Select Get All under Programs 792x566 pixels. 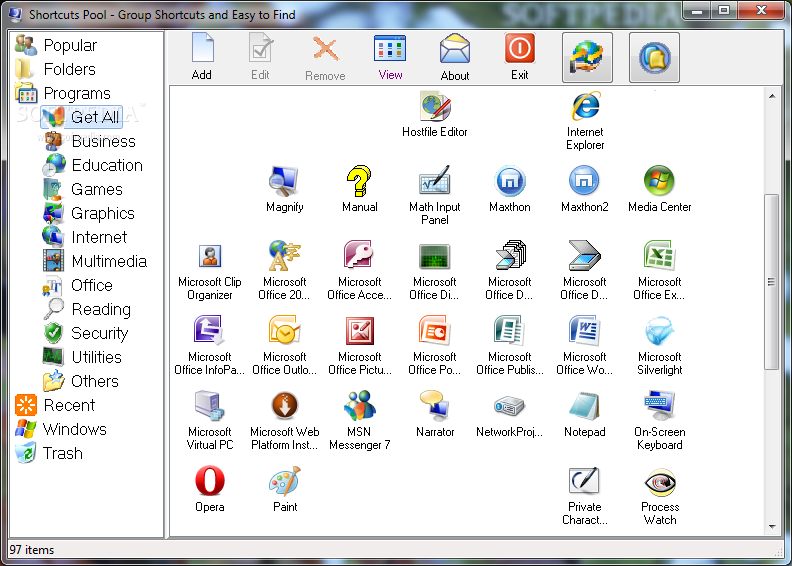click(81, 117)
